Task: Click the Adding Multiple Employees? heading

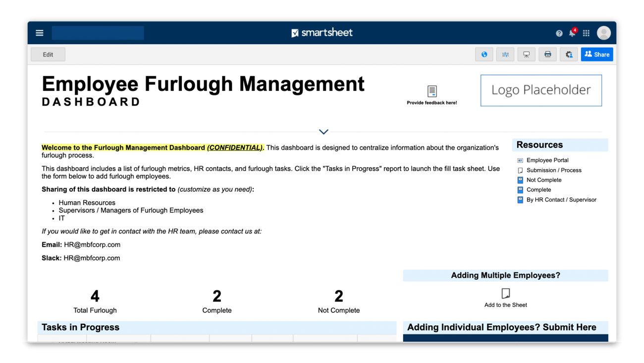Action: (x=506, y=275)
